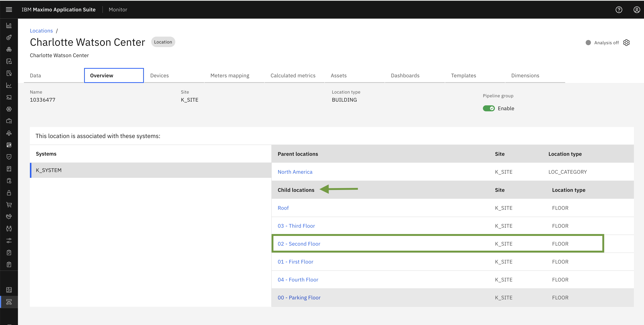Click the Parent locations column header

tap(298, 154)
